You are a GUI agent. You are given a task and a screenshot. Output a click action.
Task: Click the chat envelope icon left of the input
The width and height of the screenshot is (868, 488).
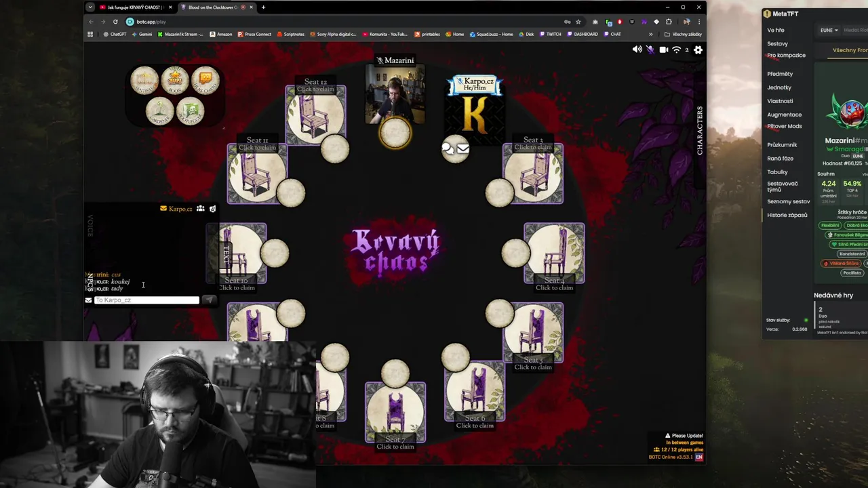click(x=88, y=300)
